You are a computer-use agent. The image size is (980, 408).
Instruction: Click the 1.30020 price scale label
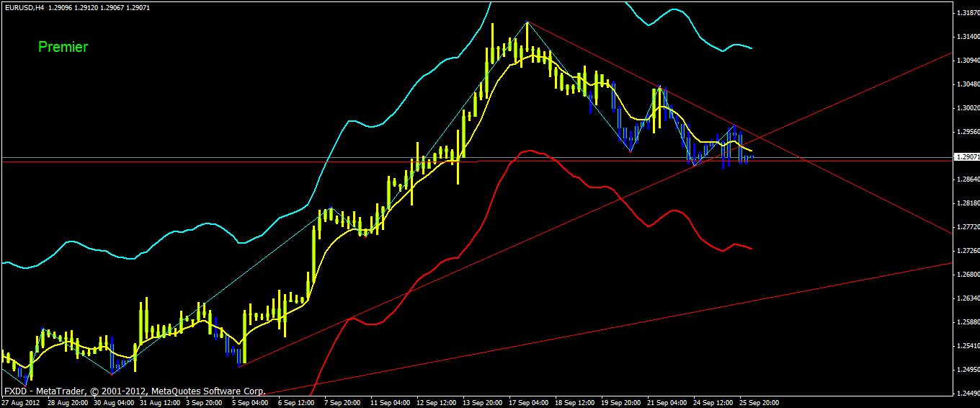pyautogui.click(x=966, y=108)
